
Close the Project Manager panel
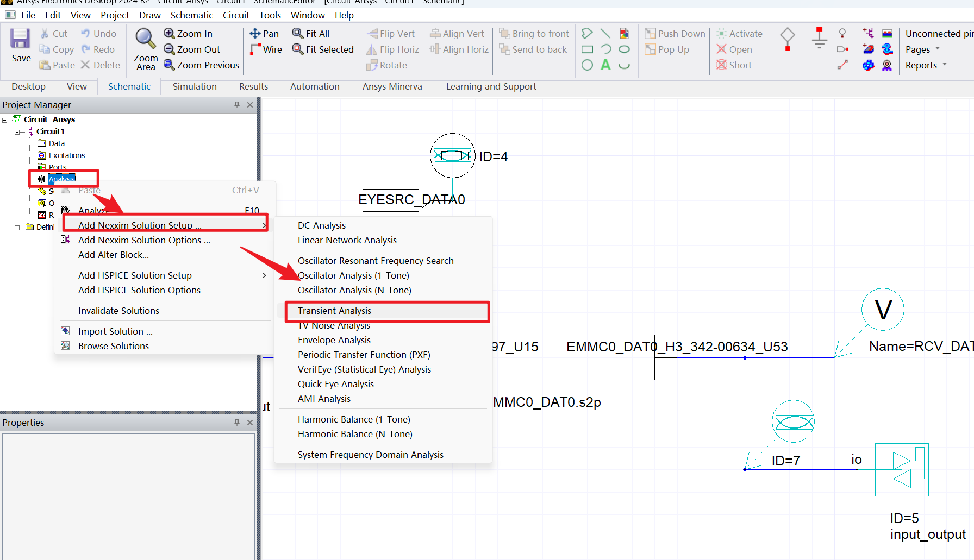250,105
